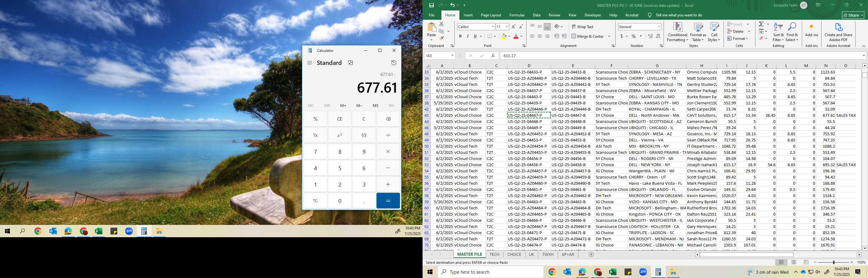868x278 pixels.
Task: Click Create and Share Adobe PDF icon
Action: [x=838, y=32]
